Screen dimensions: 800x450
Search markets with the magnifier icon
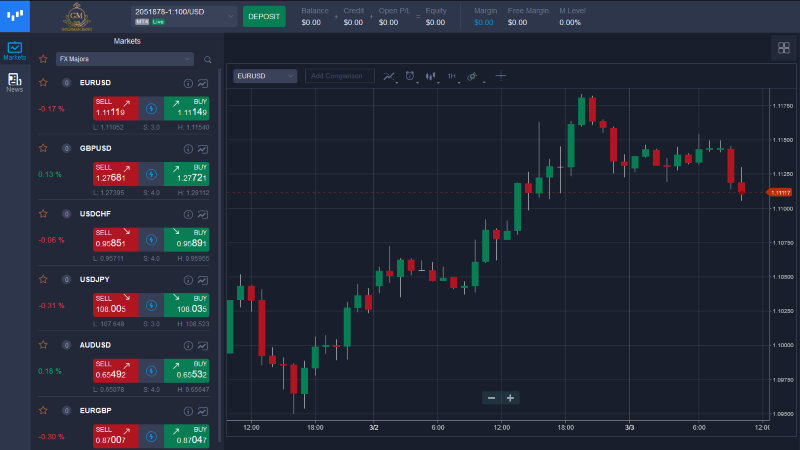coord(208,59)
